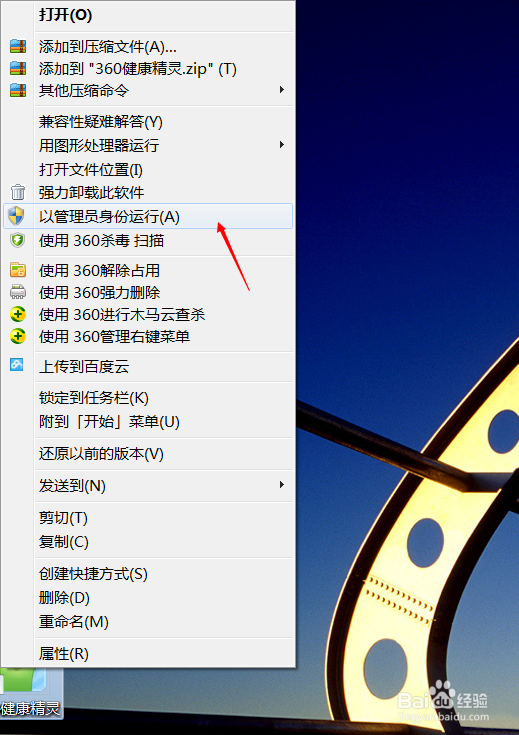Select 使用 360解除占用 entry
This screenshot has height=735, width=519.
[148, 270]
